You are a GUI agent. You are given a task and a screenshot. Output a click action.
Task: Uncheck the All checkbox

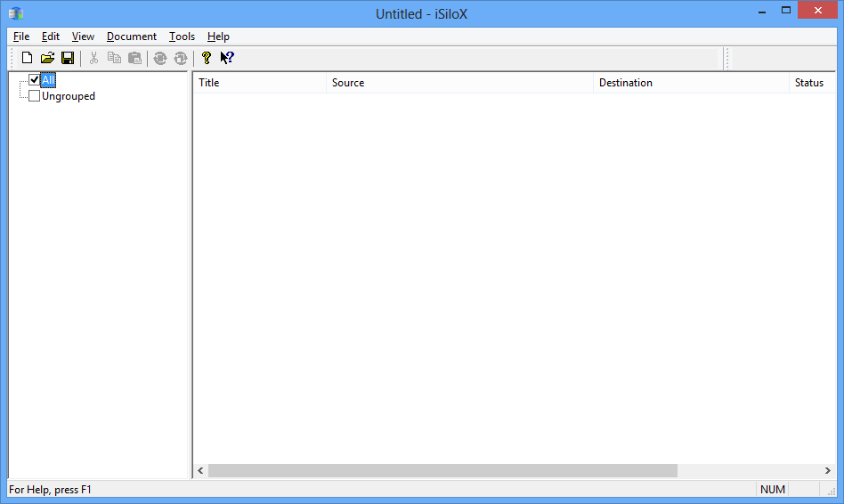pyautogui.click(x=34, y=79)
